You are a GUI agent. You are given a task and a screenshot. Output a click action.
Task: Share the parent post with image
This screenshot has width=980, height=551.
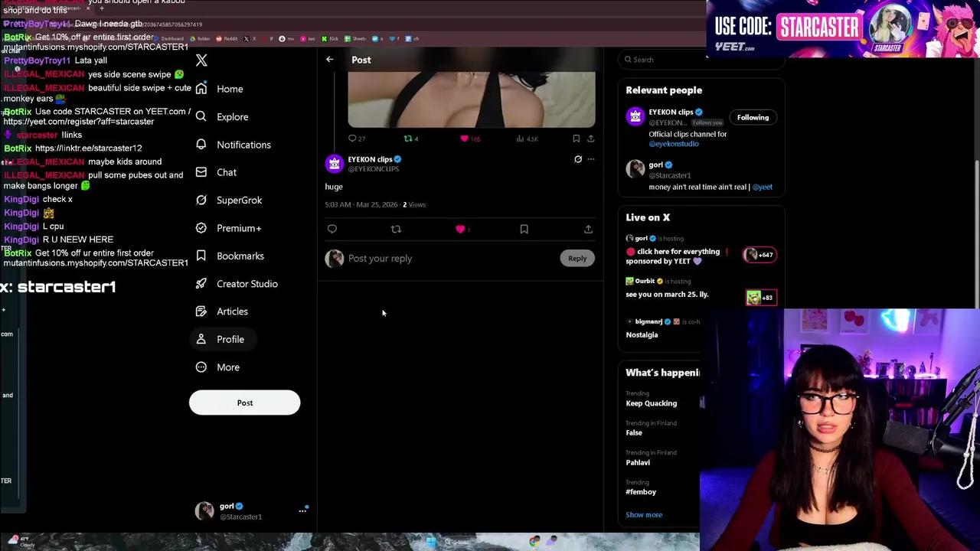tap(590, 139)
